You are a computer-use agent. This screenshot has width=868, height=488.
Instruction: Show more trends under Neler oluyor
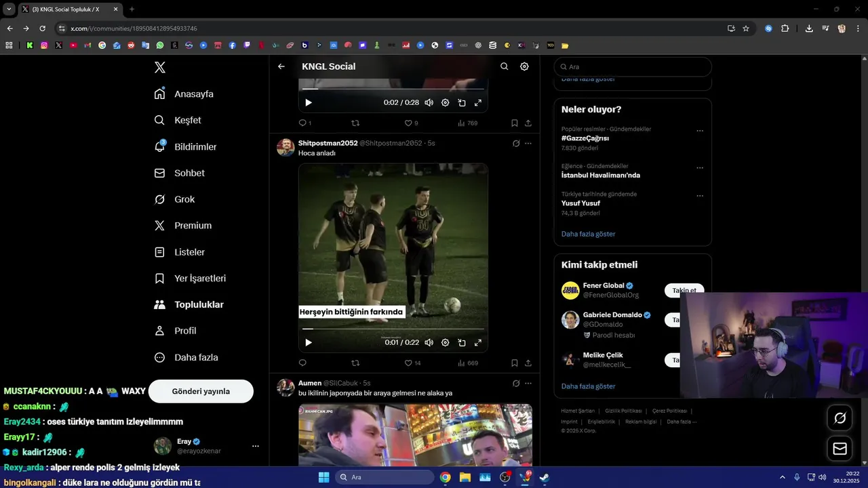[588, 234]
